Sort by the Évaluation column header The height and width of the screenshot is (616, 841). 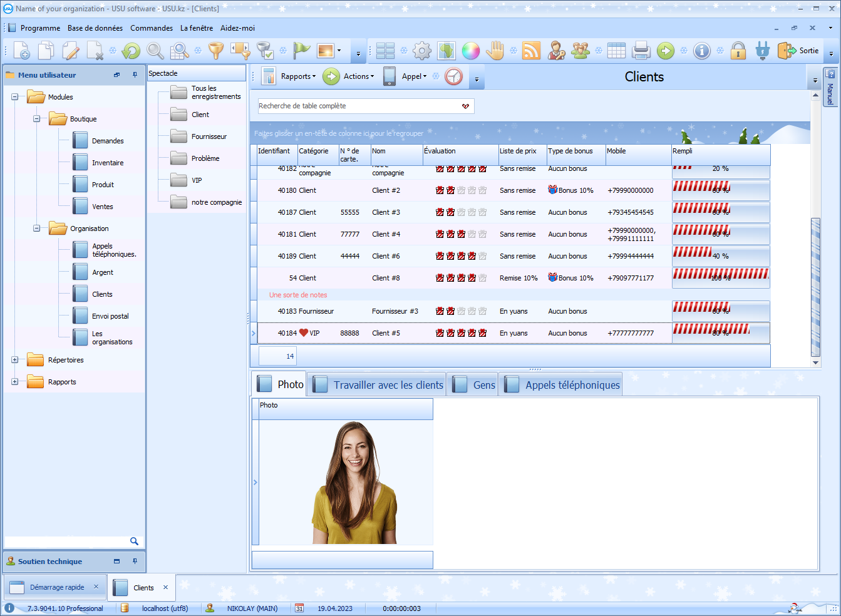(x=460, y=155)
